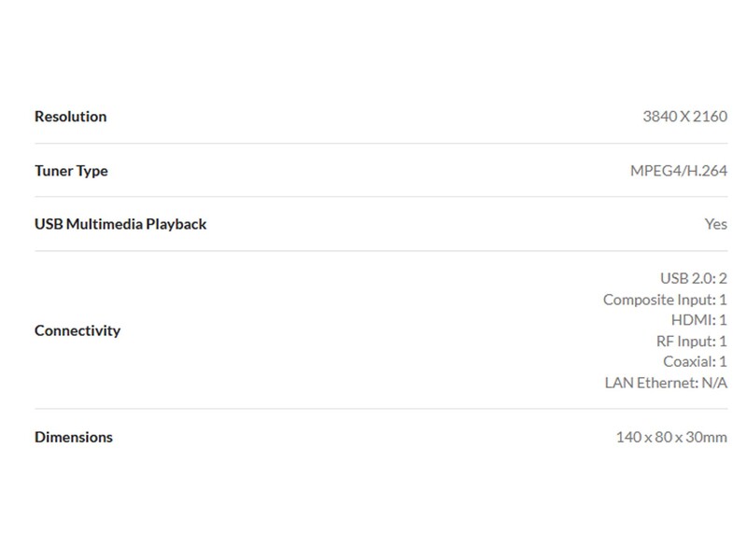Click the divider below USB Multimedia Playback row

381,250
